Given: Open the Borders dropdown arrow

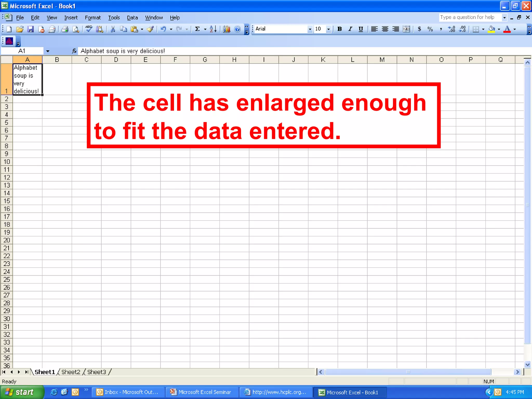Looking at the screenshot, I should point(483,29).
